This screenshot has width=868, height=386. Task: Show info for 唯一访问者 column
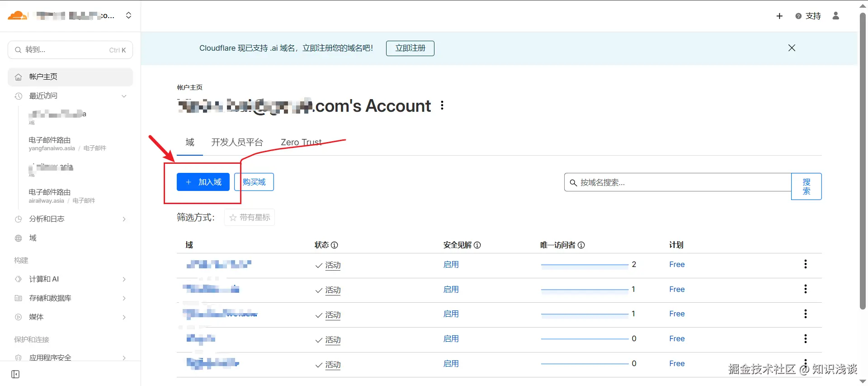pyautogui.click(x=581, y=245)
